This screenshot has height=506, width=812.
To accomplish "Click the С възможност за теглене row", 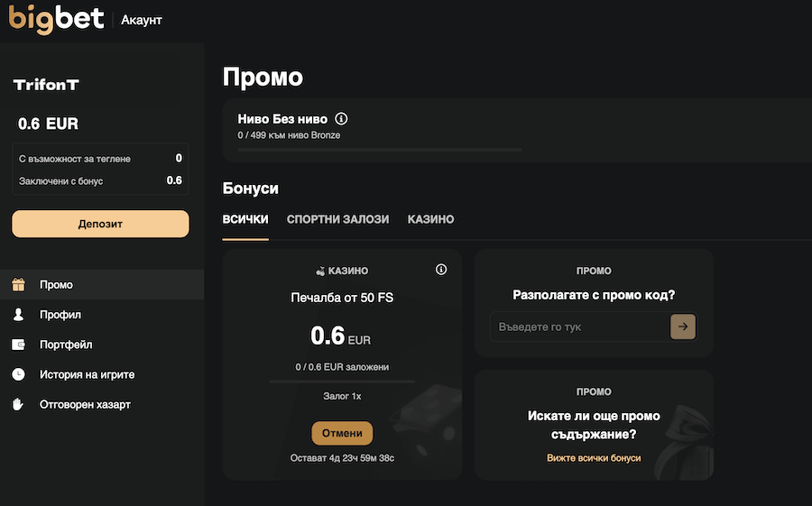I will click(x=100, y=159).
